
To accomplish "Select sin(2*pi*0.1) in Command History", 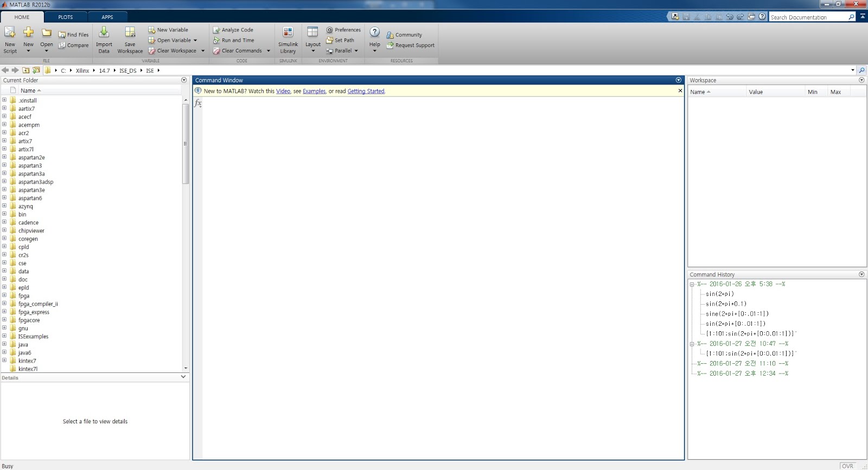I will pyautogui.click(x=726, y=304).
